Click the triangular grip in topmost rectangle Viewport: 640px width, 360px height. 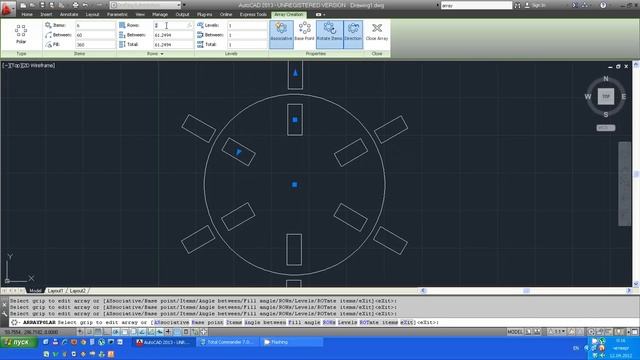point(296,73)
